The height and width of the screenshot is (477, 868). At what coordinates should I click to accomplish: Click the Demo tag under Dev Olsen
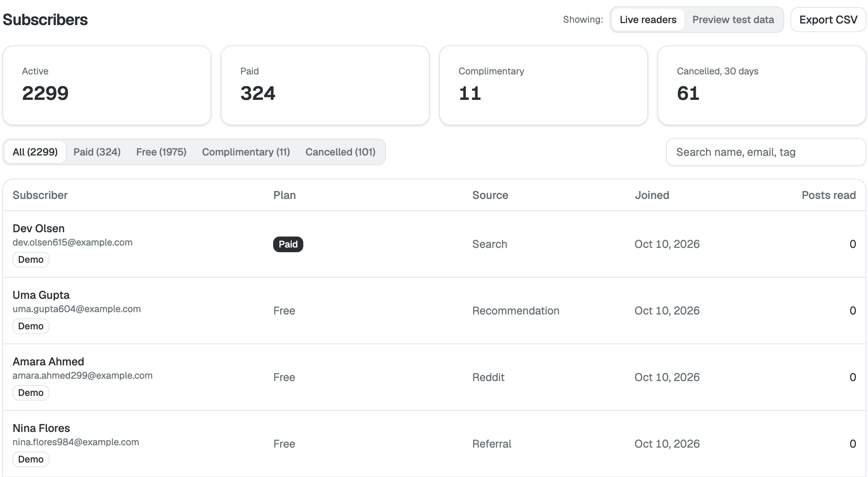coord(31,260)
